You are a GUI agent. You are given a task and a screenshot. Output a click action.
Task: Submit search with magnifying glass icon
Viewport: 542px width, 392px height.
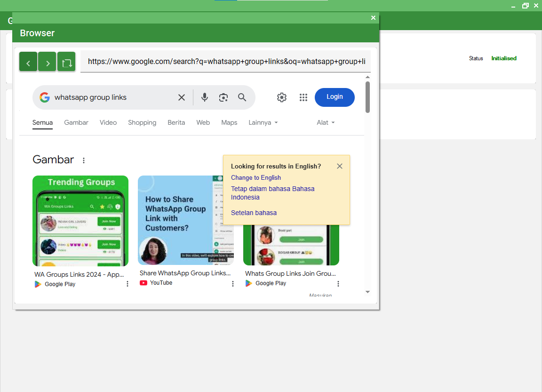click(242, 97)
